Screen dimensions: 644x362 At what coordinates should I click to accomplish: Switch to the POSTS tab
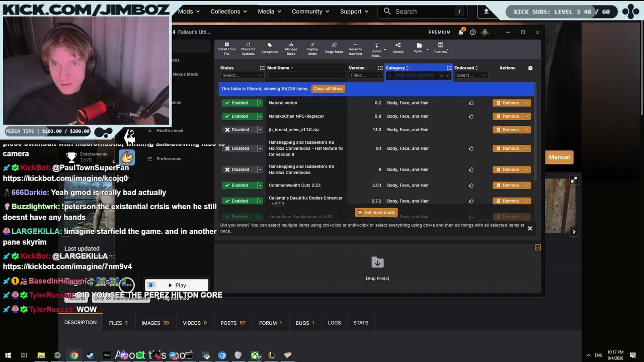233,323
